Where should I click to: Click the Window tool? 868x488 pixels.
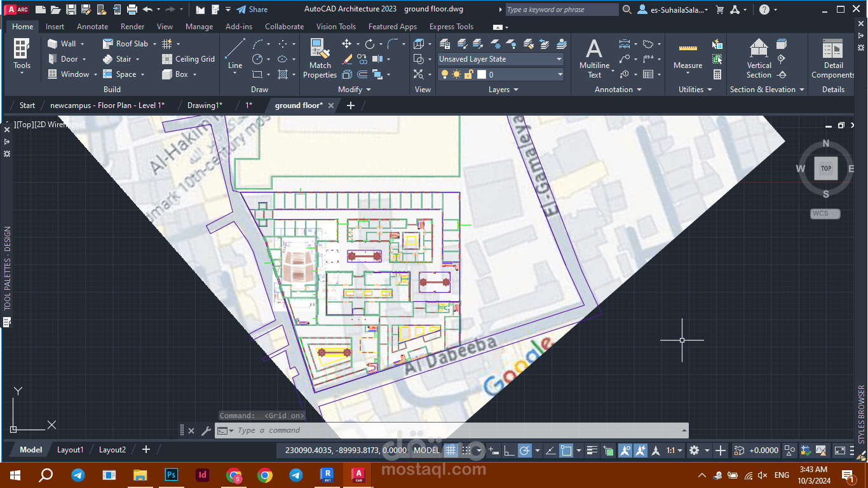68,74
